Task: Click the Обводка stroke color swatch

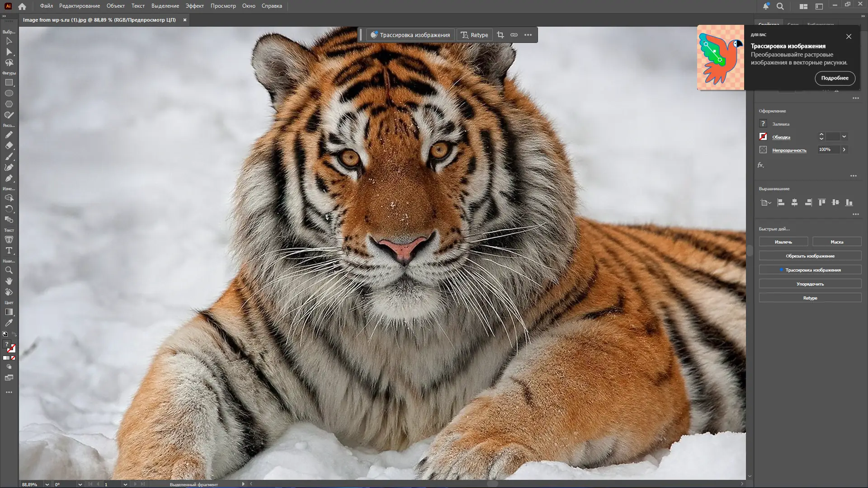Action: tap(763, 136)
